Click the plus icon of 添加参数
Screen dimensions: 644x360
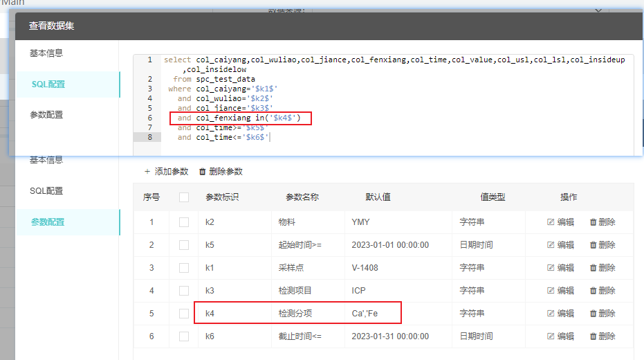pyautogui.click(x=147, y=172)
